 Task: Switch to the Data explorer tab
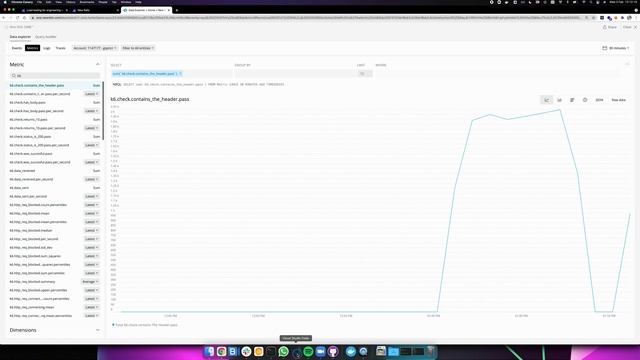tap(20, 37)
